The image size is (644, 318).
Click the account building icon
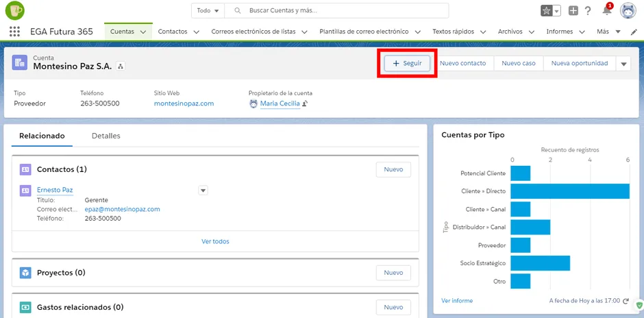(x=20, y=62)
